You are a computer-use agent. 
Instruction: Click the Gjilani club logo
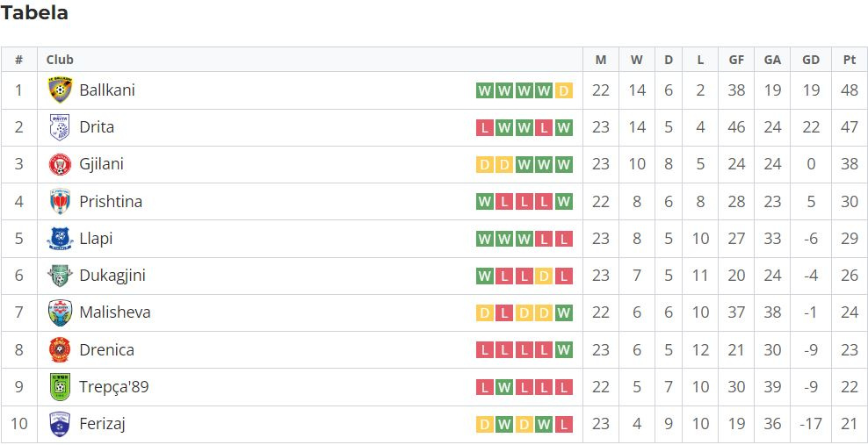(60, 164)
